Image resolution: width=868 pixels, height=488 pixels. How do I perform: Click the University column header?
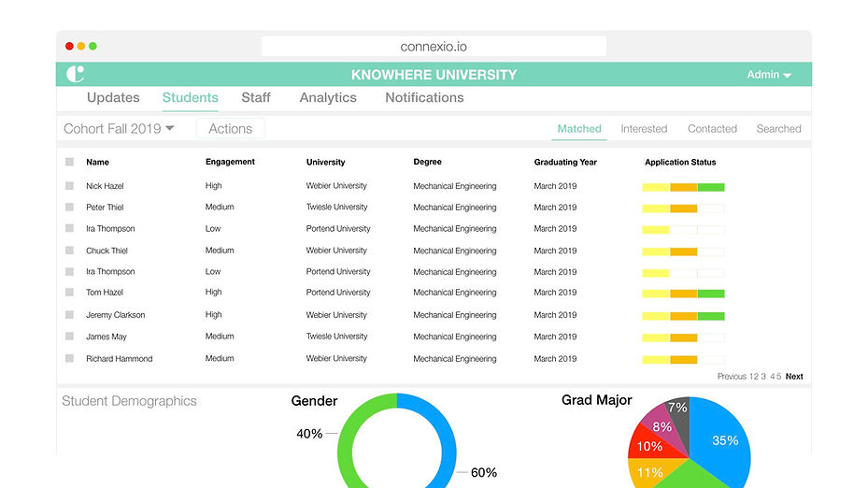click(325, 163)
